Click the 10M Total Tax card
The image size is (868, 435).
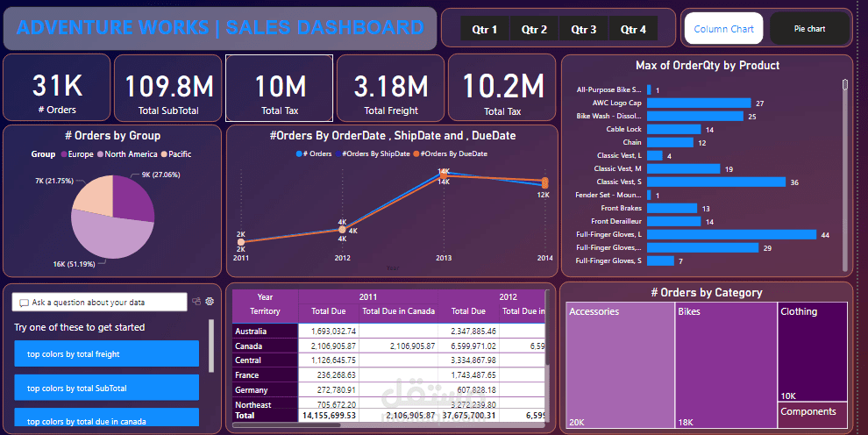click(x=280, y=88)
